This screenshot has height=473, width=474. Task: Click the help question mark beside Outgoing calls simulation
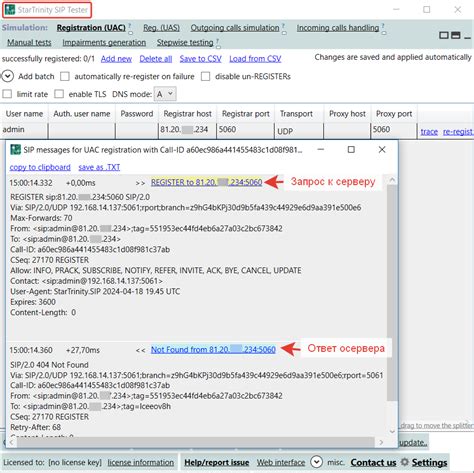click(283, 26)
